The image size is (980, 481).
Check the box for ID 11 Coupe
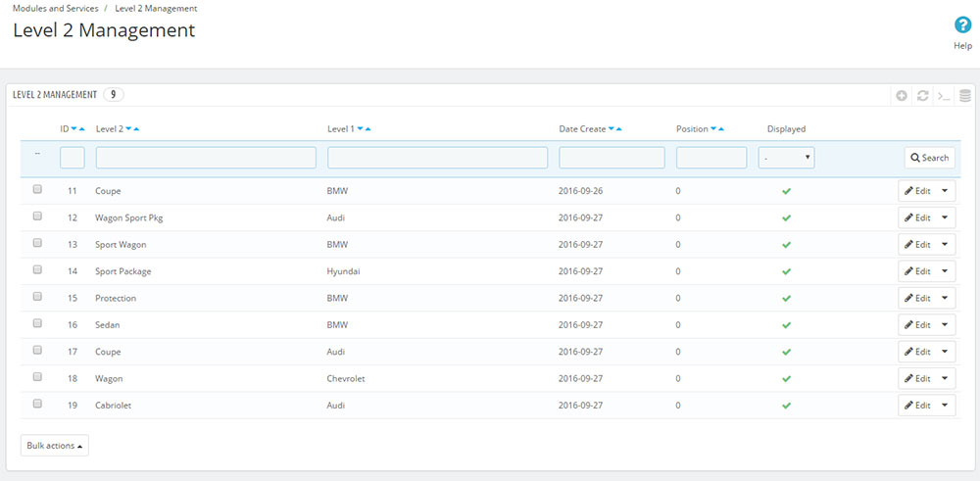tap(37, 189)
